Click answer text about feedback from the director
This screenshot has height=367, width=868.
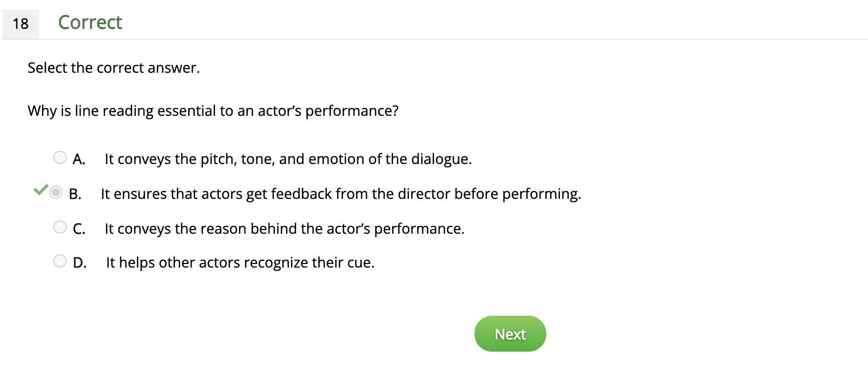coord(341,194)
